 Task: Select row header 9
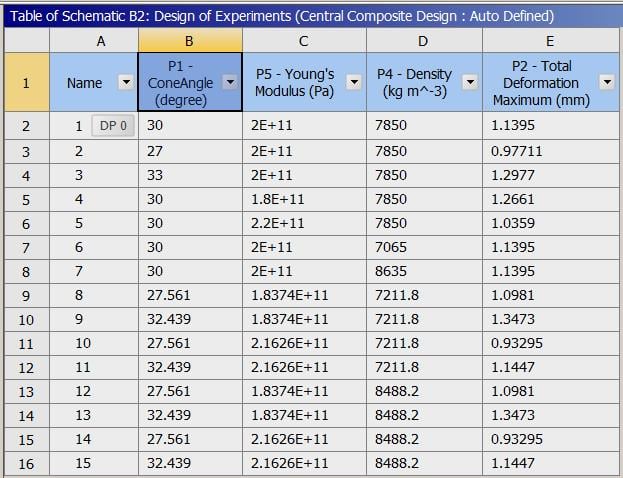(27, 296)
